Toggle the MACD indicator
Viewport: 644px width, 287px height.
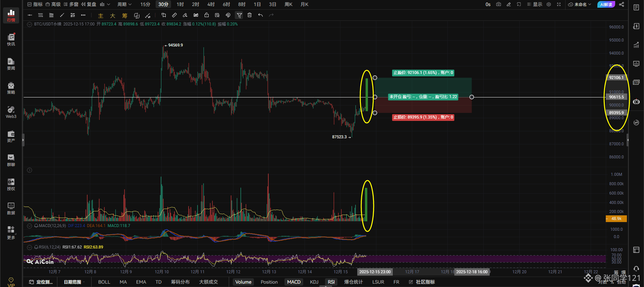[x=294, y=282]
